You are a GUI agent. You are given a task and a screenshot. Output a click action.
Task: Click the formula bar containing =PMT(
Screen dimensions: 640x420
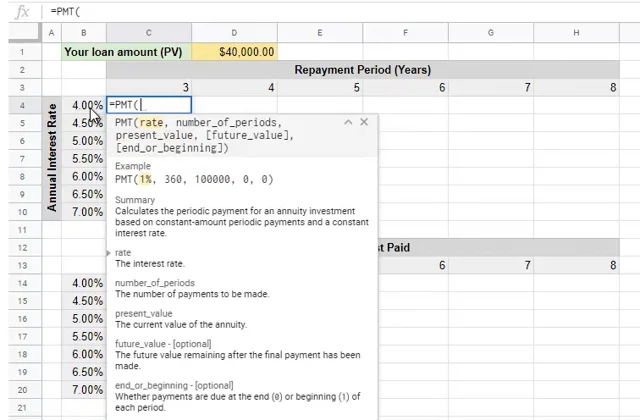pyautogui.click(x=343, y=11)
